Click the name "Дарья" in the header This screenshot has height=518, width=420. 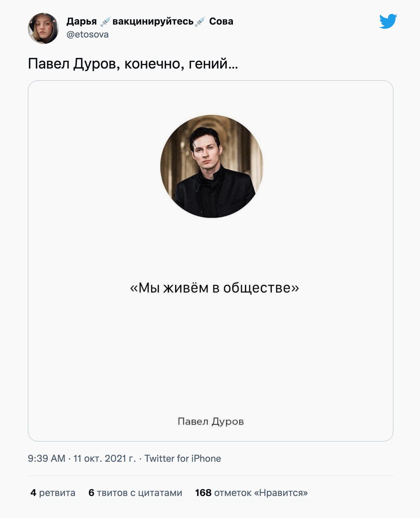point(81,21)
